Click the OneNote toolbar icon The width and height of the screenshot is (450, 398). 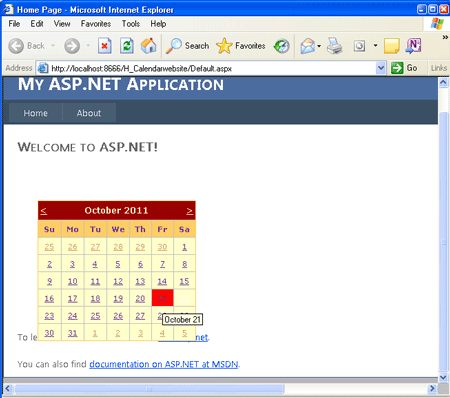click(x=413, y=46)
